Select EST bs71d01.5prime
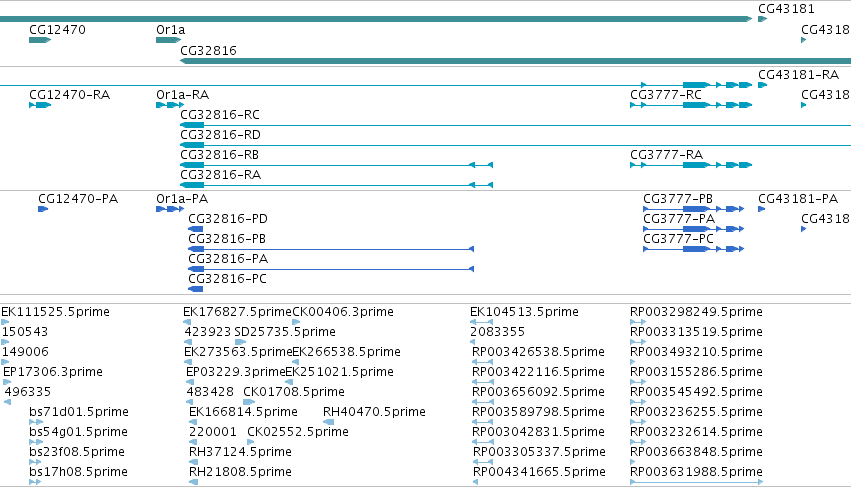This screenshot has height=487, width=851. [79, 412]
